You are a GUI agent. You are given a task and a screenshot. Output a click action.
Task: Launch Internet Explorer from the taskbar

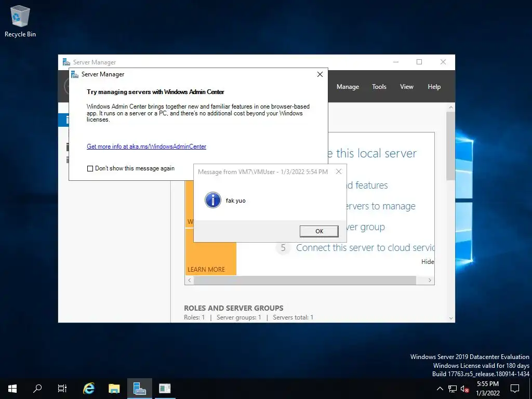pyautogui.click(x=89, y=389)
